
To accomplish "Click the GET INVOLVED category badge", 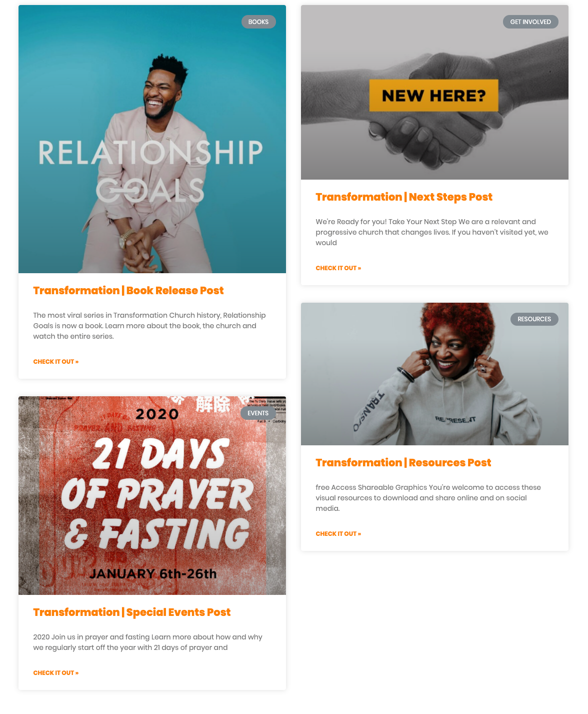I will pyautogui.click(x=530, y=22).
